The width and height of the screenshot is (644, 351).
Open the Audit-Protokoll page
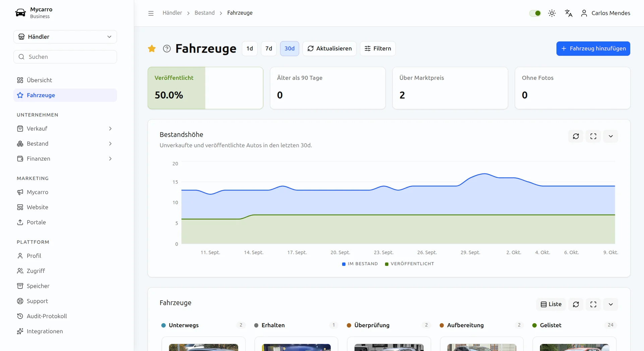pos(65,316)
